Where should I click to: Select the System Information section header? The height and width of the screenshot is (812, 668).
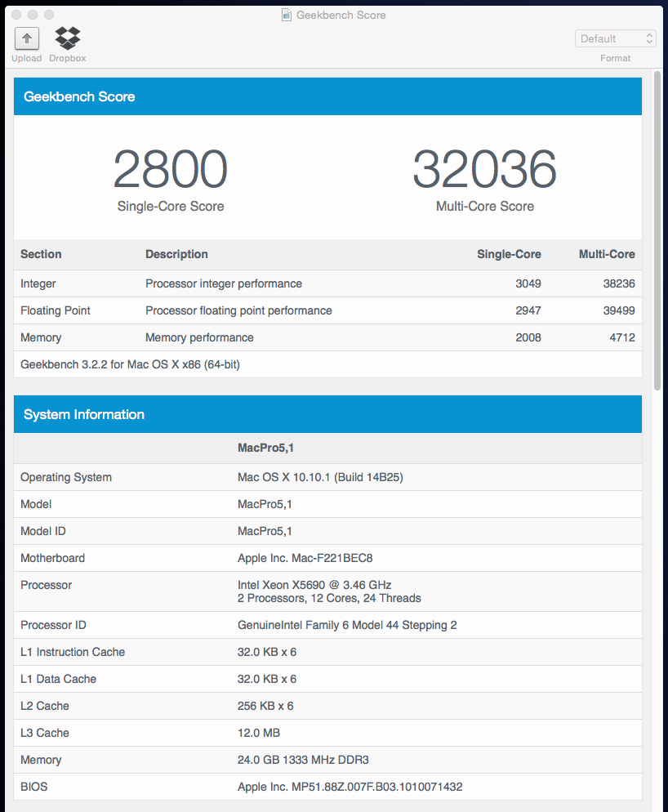[327, 414]
